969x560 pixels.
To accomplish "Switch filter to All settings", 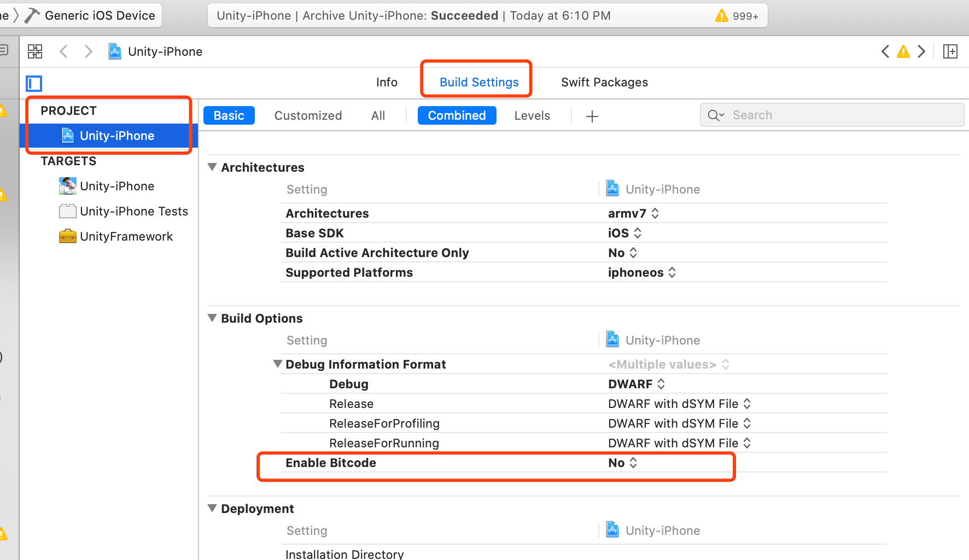I will (378, 115).
